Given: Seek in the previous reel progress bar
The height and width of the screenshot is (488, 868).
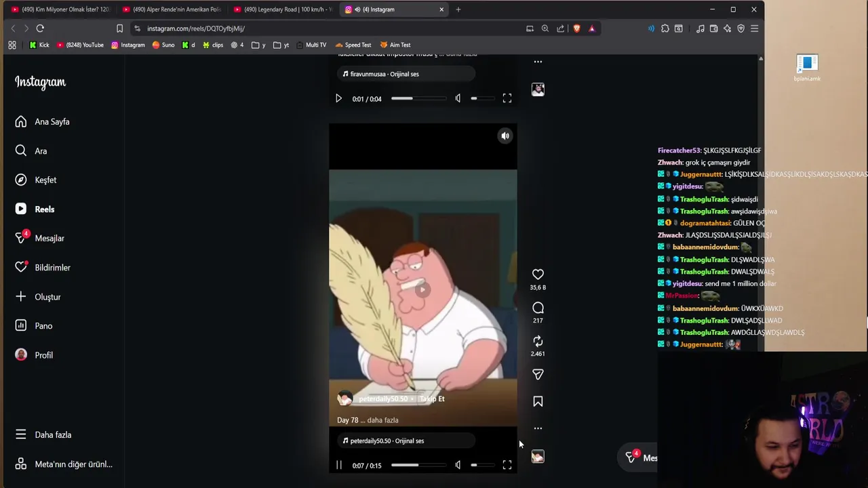Looking at the screenshot, I should [418, 99].
